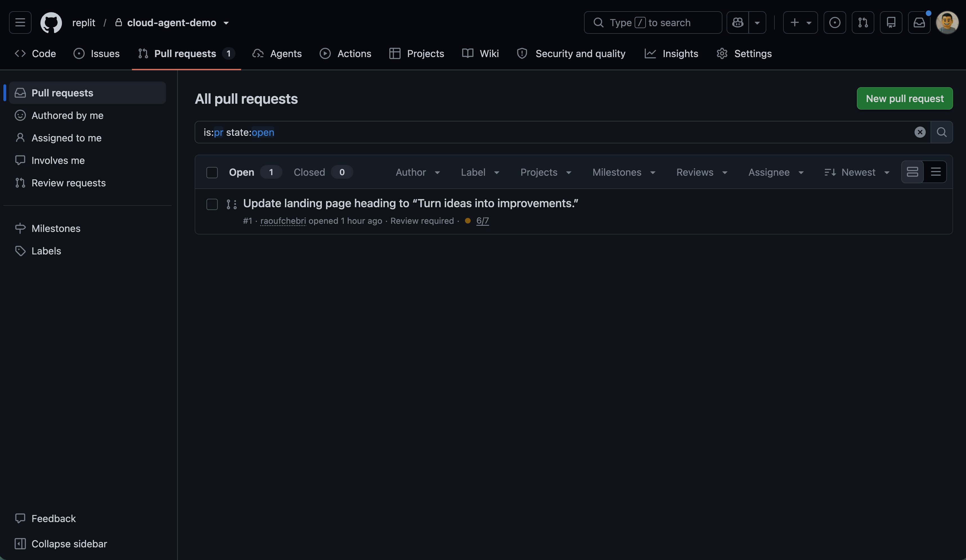Click the New pull request button
Screen dimensions: 966x560
(905, 98)
